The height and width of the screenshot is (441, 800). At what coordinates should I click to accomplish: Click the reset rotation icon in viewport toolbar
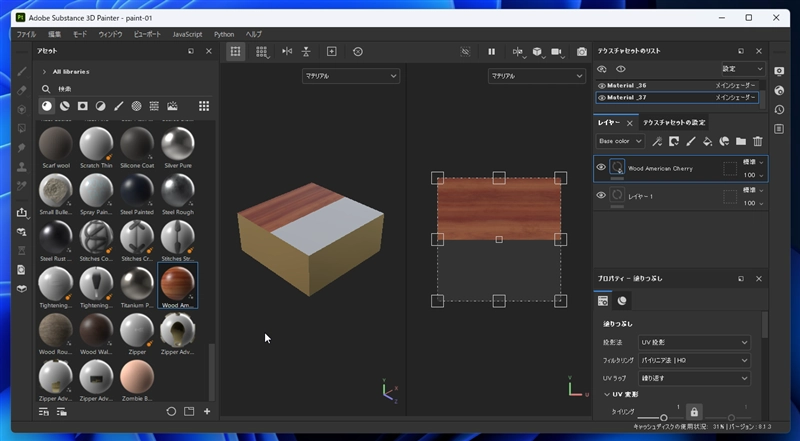click(x=358, y=52)
